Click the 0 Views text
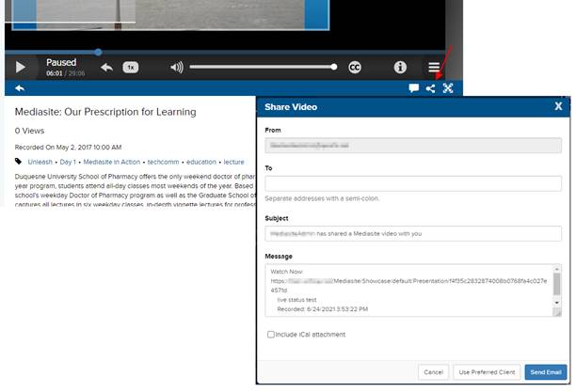This screenshot has width=576, height=392. pyautogui.click(x=29, y=131)
